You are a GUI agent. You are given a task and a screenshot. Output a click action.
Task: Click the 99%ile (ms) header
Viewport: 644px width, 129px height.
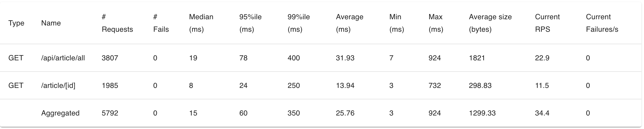(x=299, y=23)
